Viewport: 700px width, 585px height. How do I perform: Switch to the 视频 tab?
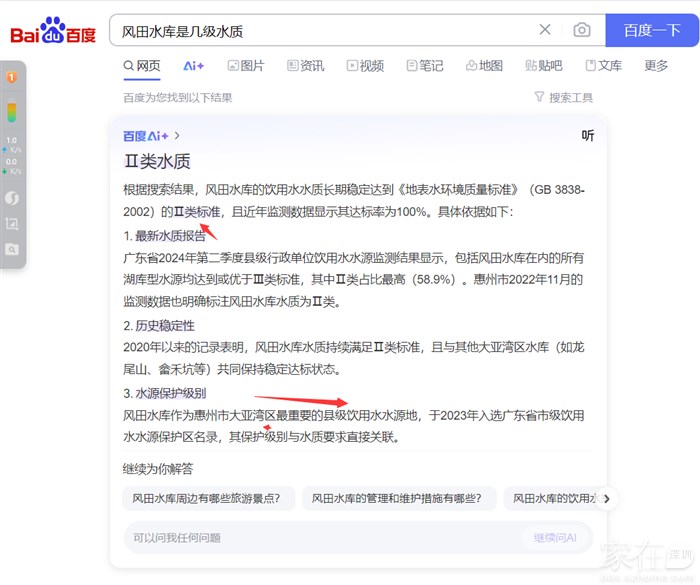tap(365, 66)
